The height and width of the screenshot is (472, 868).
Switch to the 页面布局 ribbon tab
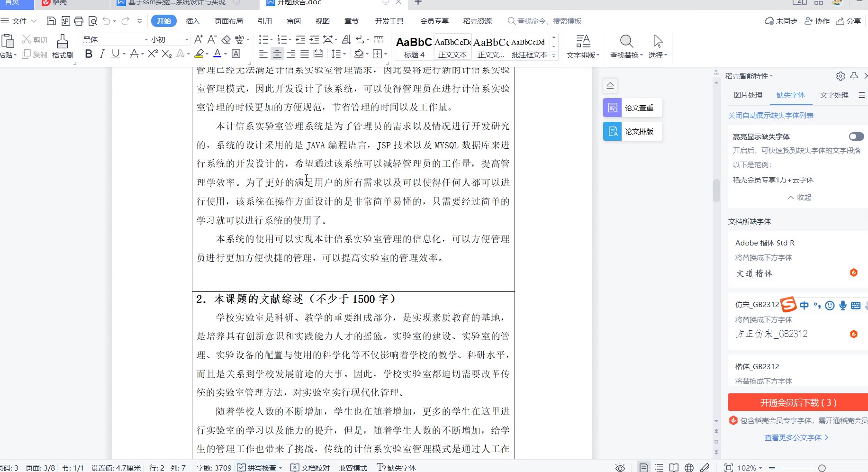point(228,21)
